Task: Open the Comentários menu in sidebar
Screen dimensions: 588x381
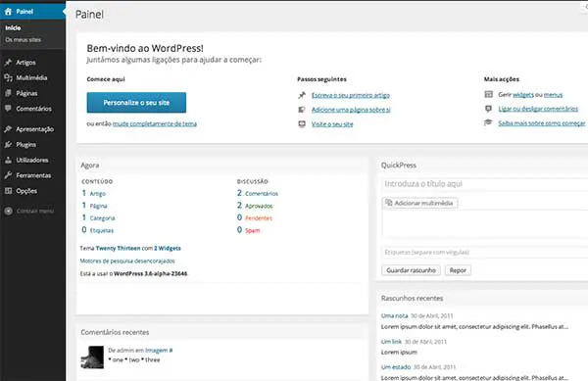Action: 32,109
